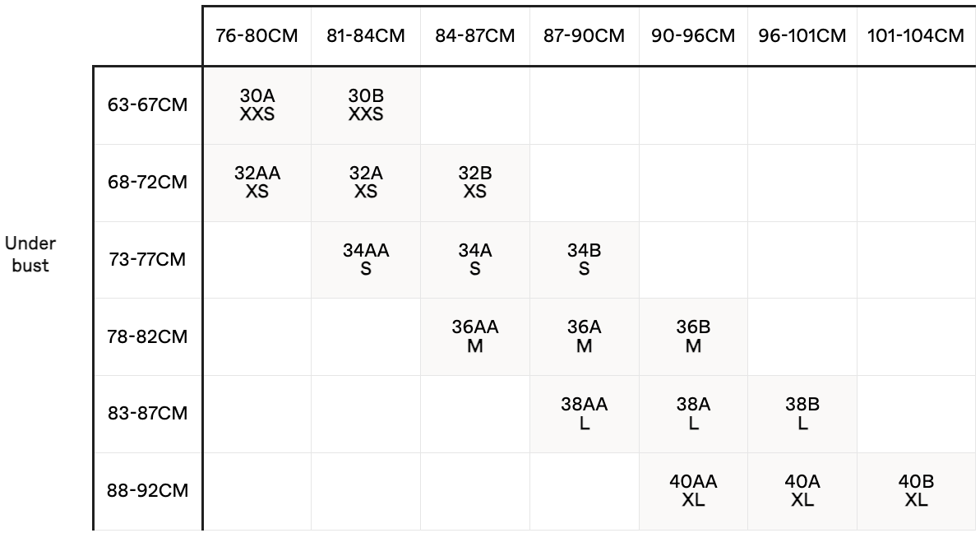Select the 88-92CM row header

tap(148, 492)
